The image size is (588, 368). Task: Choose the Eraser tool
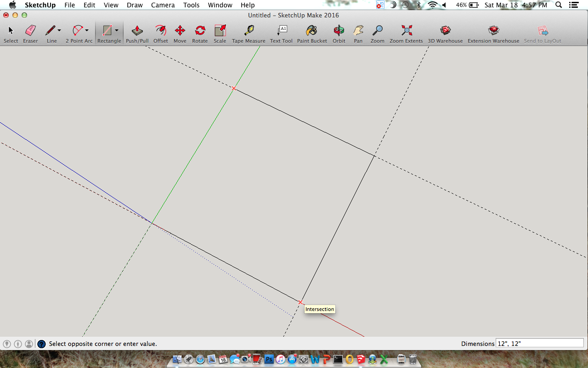(30, 34)
